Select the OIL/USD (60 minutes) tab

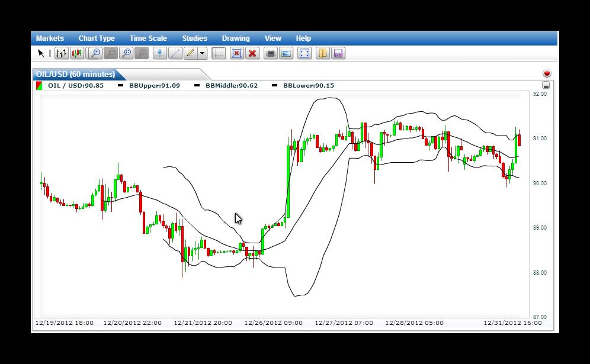click(76, 74)
